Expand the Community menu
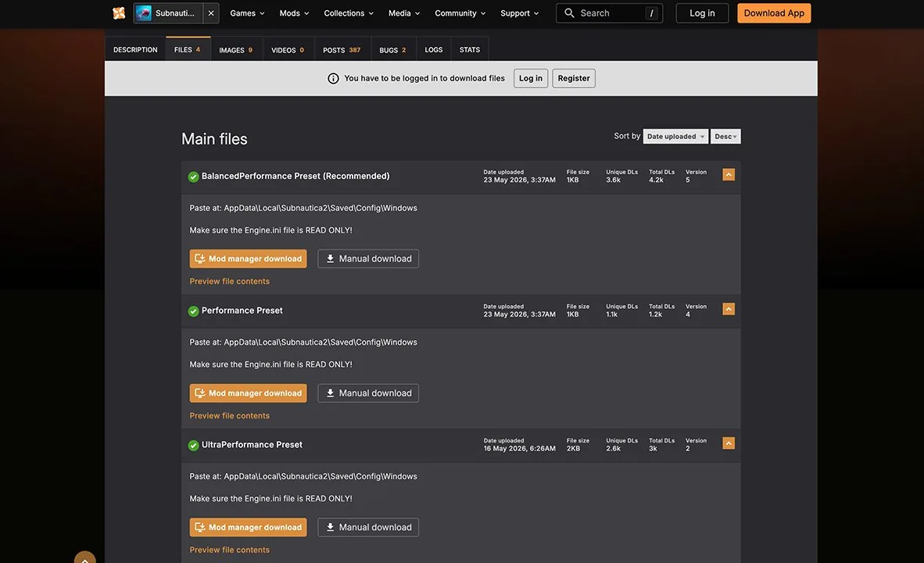Screen dimensions: 924x563 coord(460,13)
